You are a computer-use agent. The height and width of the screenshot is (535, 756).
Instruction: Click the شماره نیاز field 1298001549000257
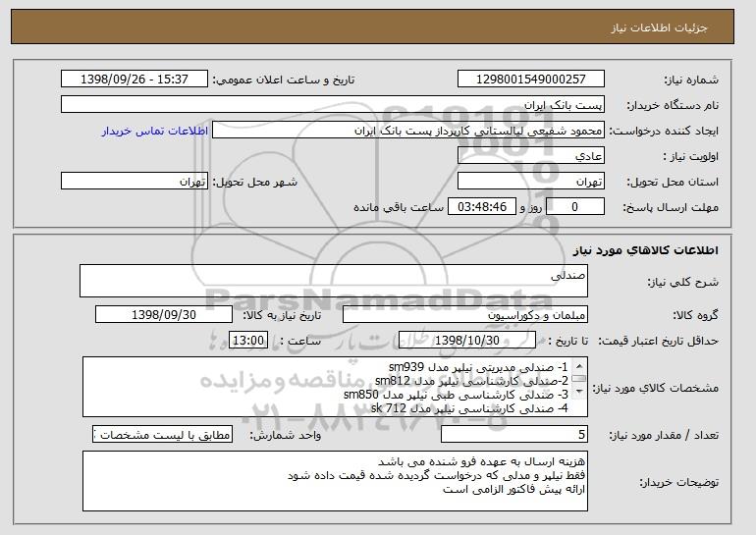(531, 80)
